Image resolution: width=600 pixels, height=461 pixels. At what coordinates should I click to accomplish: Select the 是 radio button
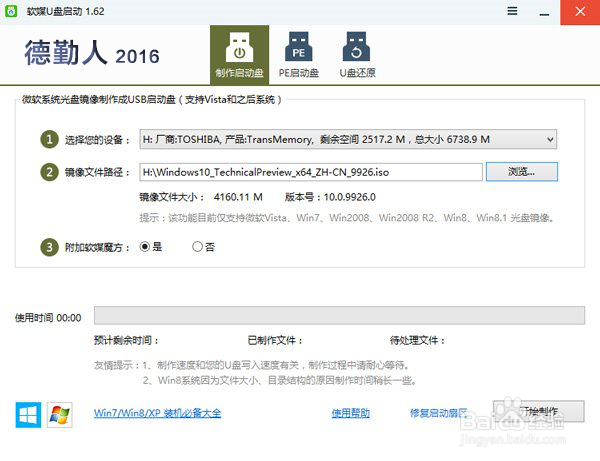tap(145, 247)
